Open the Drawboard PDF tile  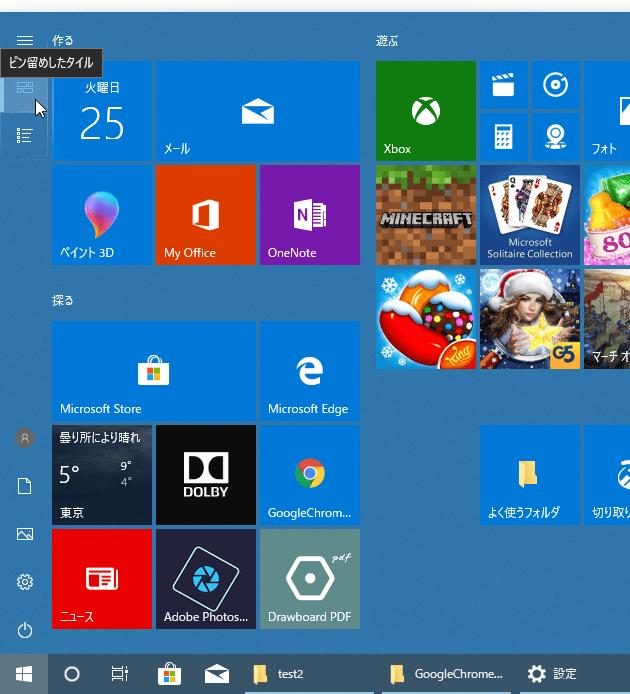coord(310,579)
